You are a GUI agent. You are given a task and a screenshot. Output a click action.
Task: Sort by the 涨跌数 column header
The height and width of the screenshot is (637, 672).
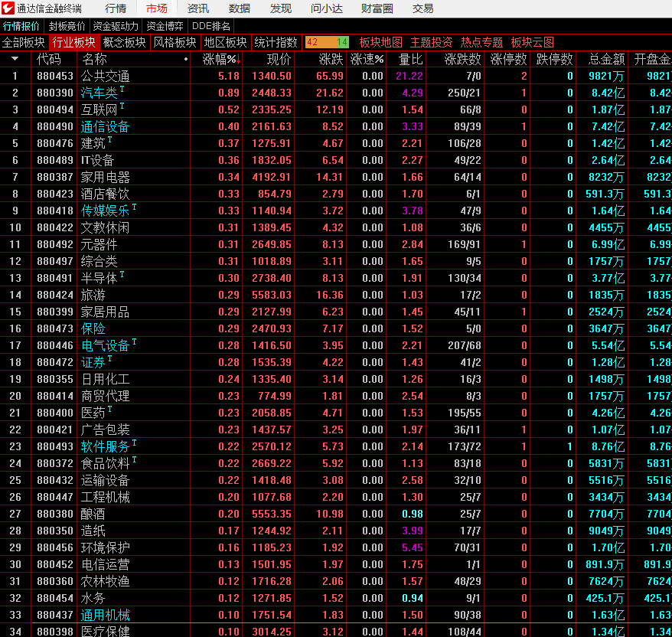[x=462, y=59]
